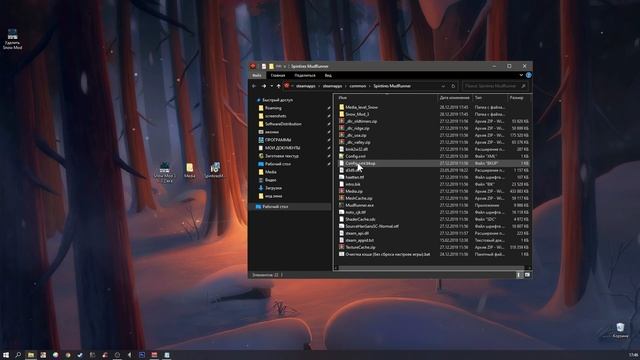The image size is (640, 360).
Task: Expand the ribbon with chevron
Action: [521, 75]
